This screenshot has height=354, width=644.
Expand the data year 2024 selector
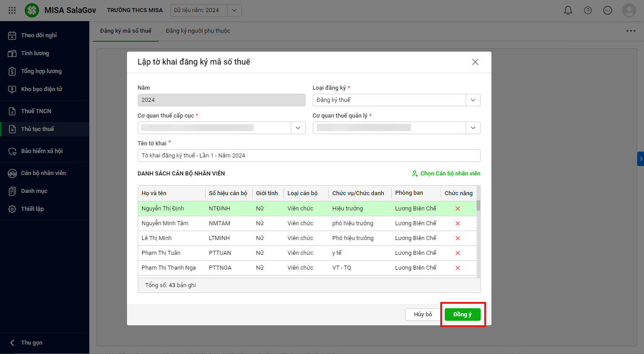(x=234, y=10)
